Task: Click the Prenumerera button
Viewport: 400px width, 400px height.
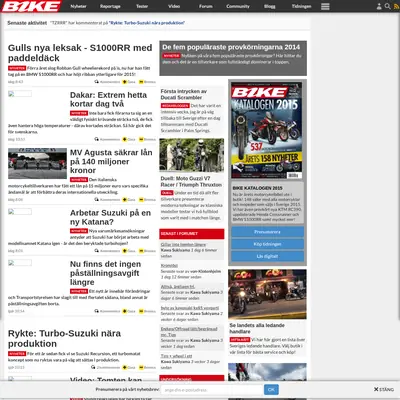Action: (267, 232)
